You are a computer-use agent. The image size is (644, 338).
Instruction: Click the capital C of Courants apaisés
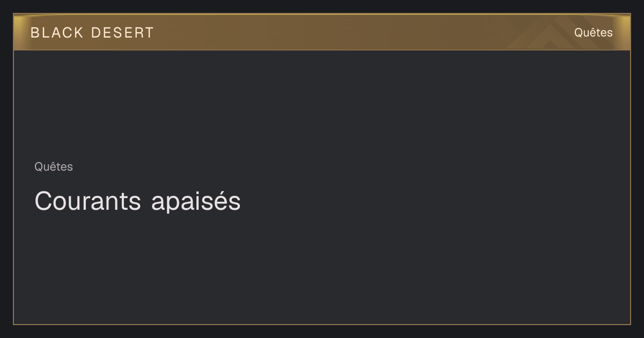point(43,201)
